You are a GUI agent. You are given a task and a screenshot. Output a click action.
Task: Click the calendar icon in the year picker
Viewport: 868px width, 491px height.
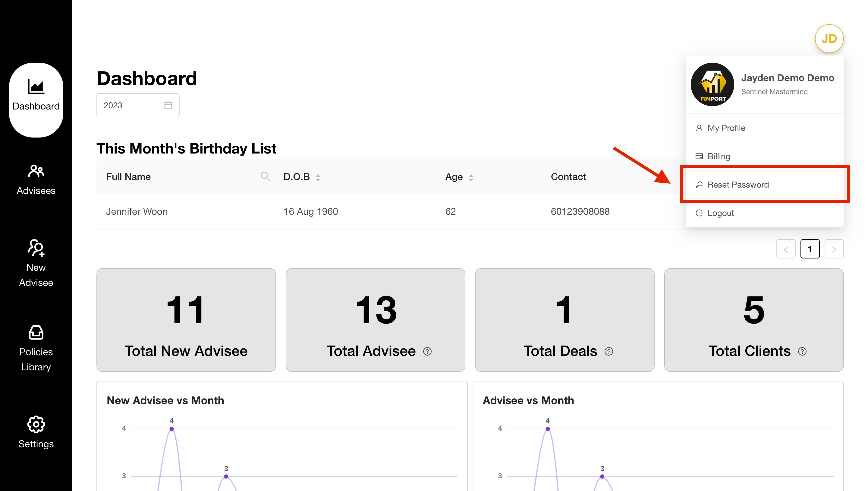tap(168, 105)
